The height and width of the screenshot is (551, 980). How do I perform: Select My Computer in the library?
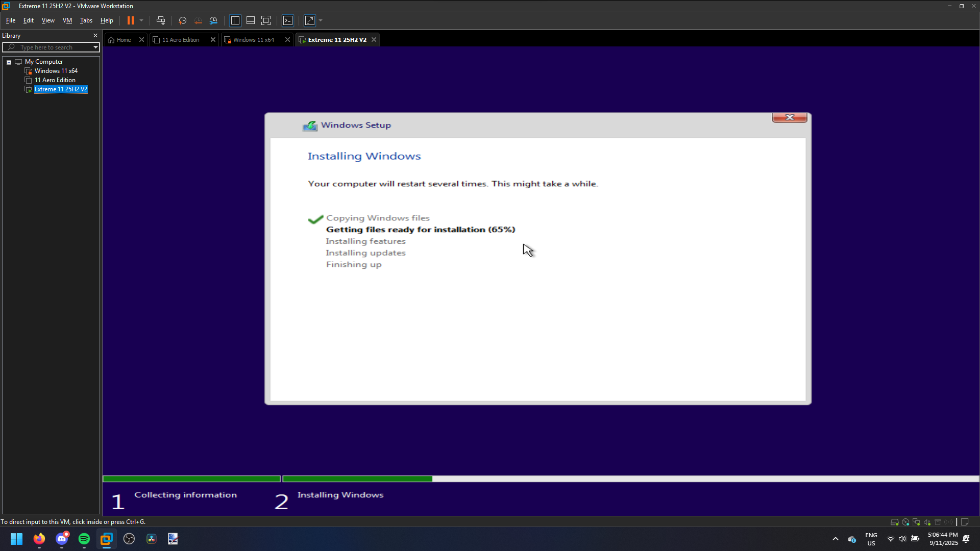[44, 62]
